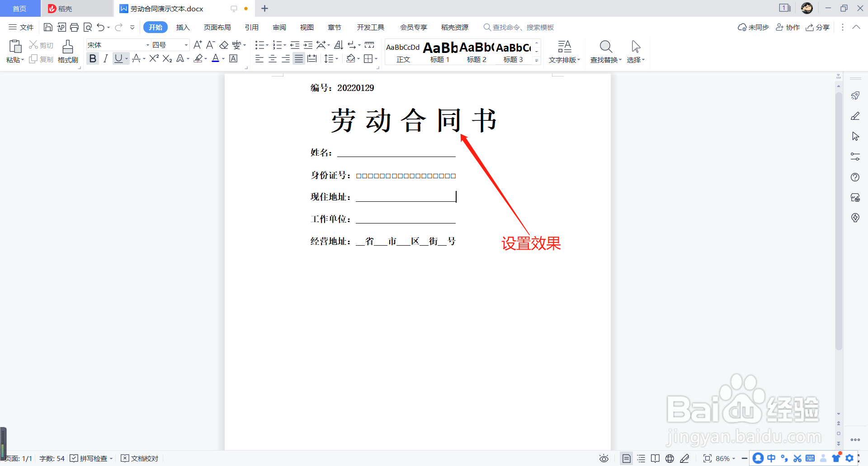Open the Text Layout (文字排版) tool
The width and height of the screenshot is (868, 466).
point(564,51)
